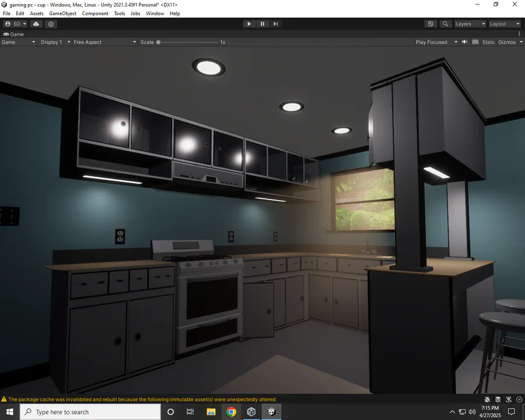Pause the game with the Pause button
This screenshot has height=420, width=525.
[262, 24]
